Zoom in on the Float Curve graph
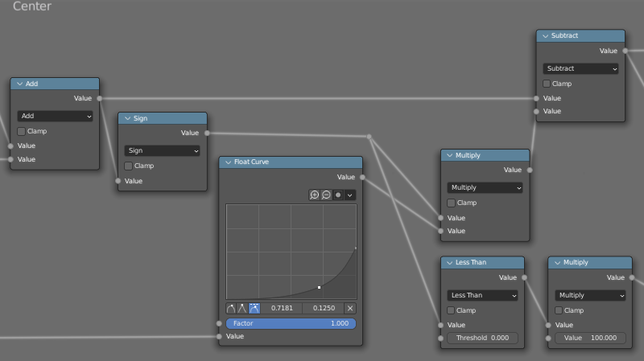This screenshot has height=361, width=644. (315, 195)
